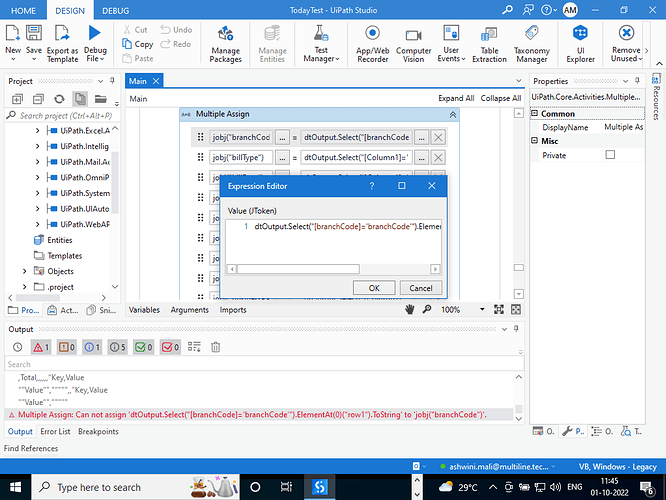This screenshot has height=500, width=666.
Task: Click Cancel in the Expression Editor
Action: [x=421, y=287]
